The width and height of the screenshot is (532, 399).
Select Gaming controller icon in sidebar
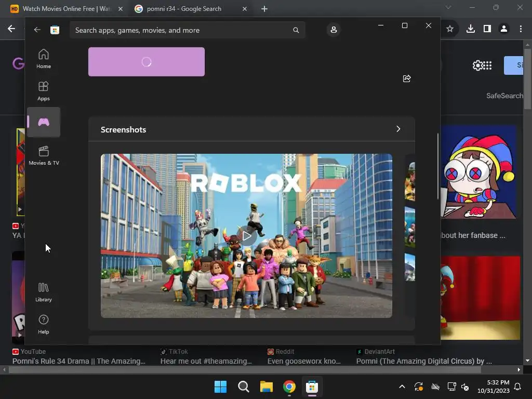click(x=44, y=122)
